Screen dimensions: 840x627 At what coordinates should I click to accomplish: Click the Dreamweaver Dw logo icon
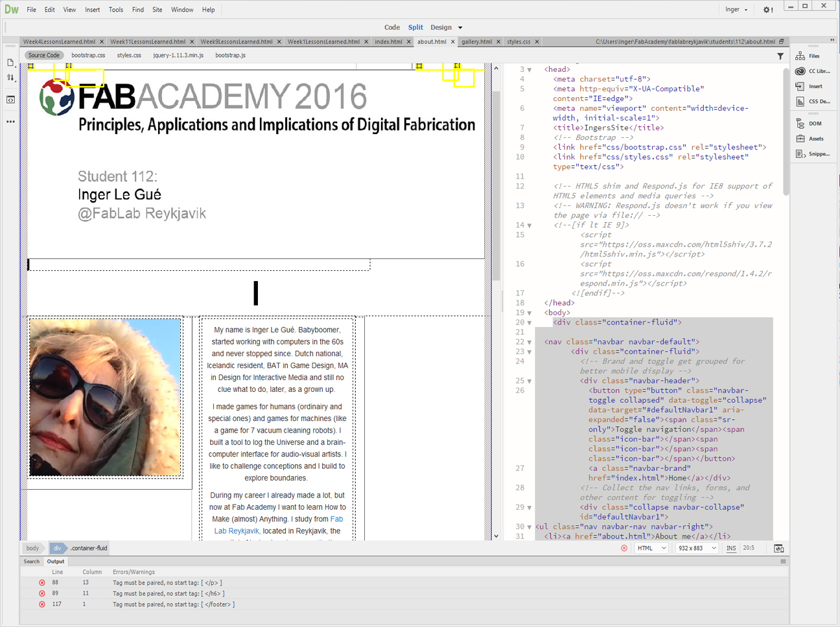12,10
